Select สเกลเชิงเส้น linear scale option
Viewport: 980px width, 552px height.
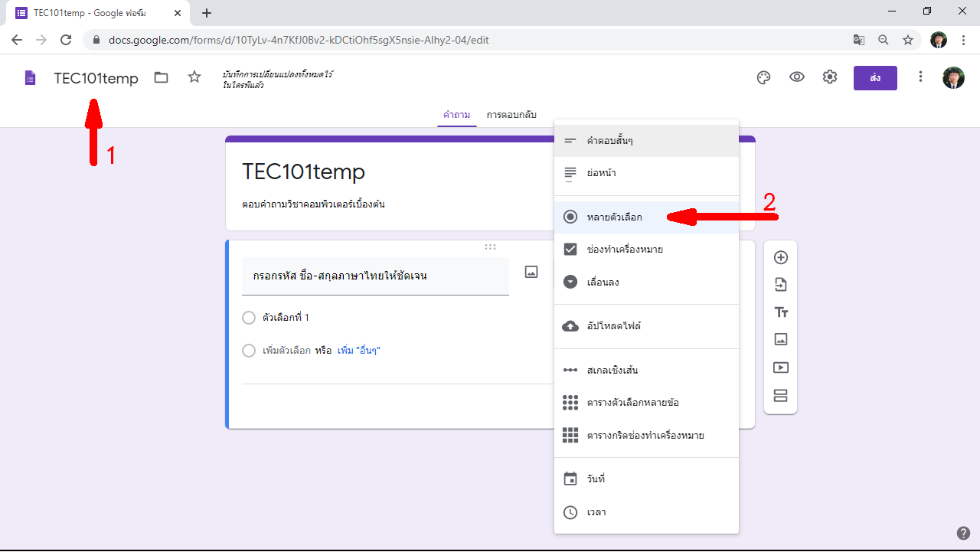[612, 371]
